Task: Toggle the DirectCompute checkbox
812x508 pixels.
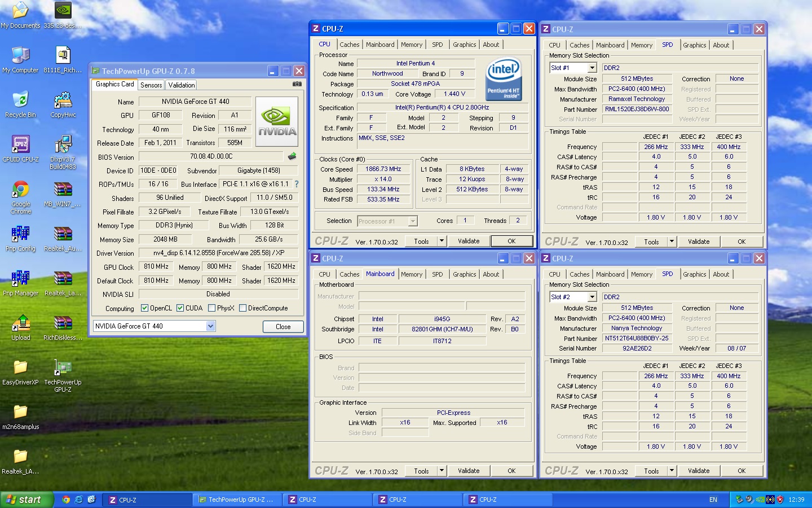Action: 242,308
